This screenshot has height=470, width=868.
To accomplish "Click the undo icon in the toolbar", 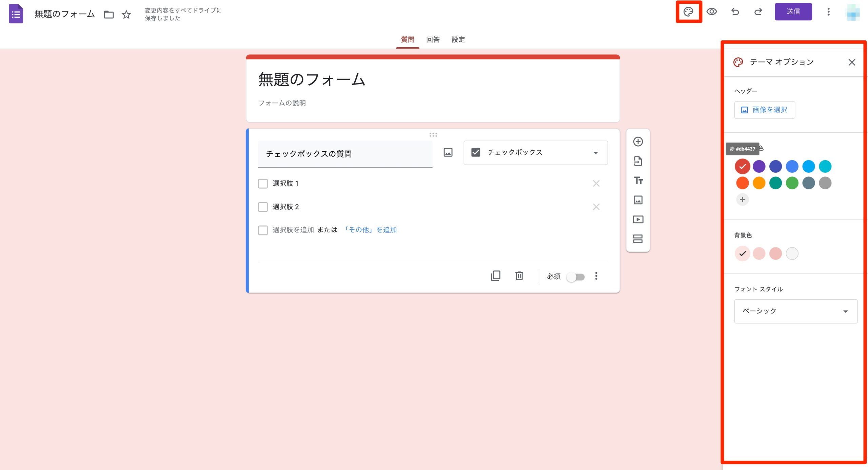I will (x=735, y=12).
